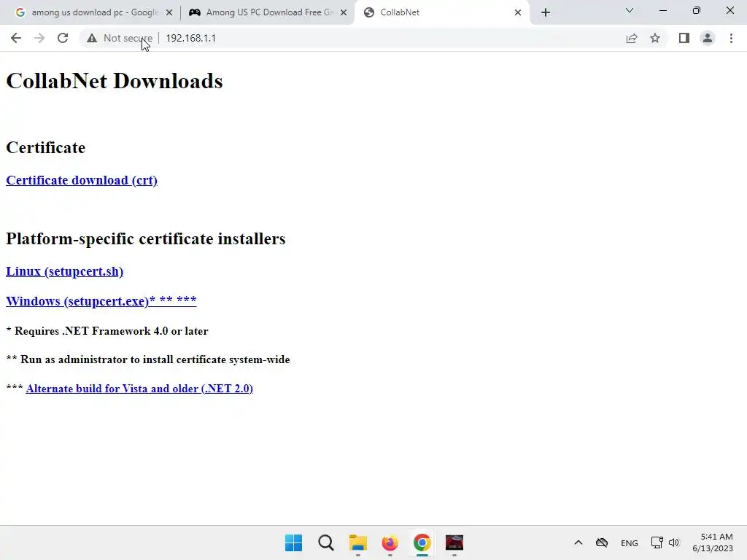Restore down the Chrome window
747x560 pixels.
pos(697,10)
